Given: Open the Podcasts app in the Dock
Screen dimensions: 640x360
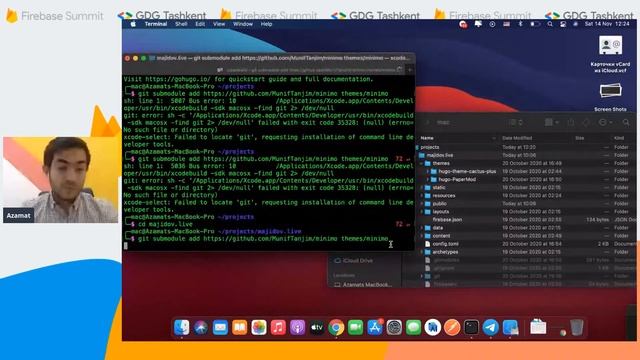Looking at the screenshot, I should point(298,327).
